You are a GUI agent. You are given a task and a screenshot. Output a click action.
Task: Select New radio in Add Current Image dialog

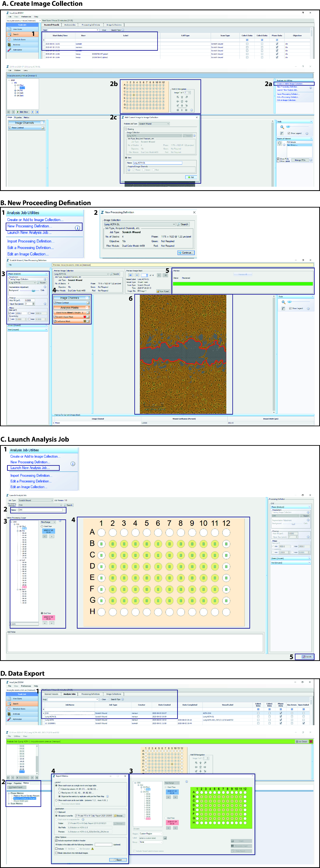pyautogui.click(x=126, y=157)
